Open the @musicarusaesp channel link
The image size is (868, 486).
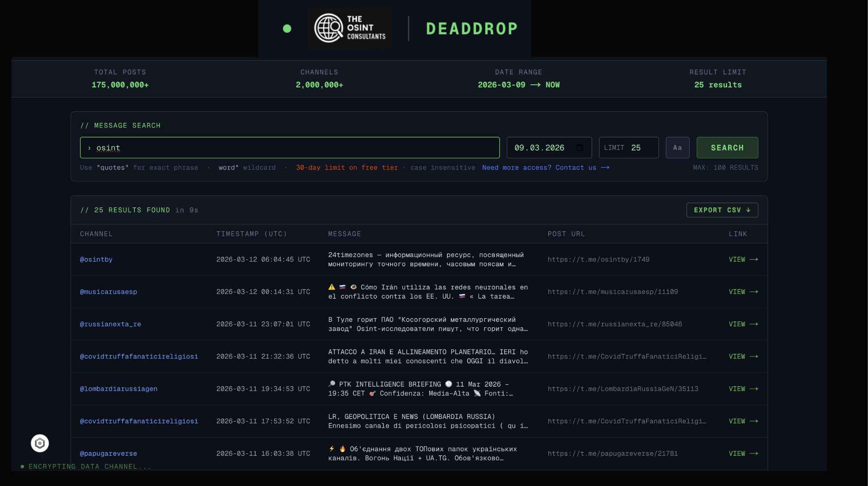click(109, 292)
